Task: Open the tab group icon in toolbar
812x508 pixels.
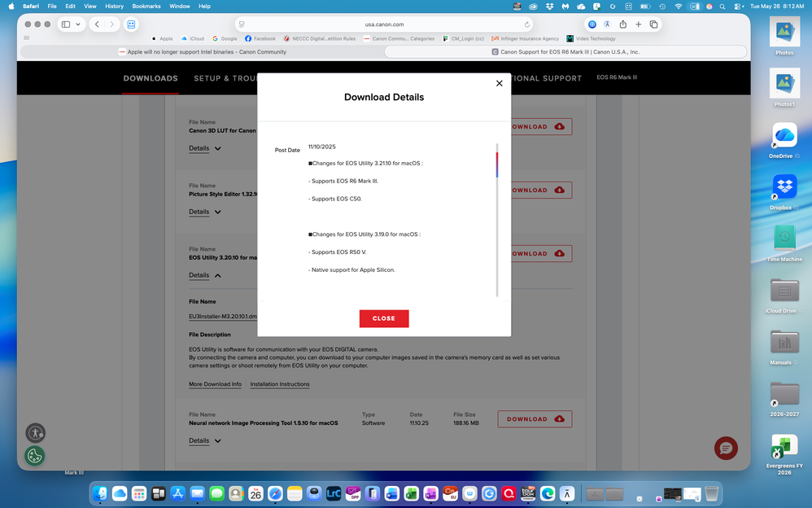Action: [131, 24]
